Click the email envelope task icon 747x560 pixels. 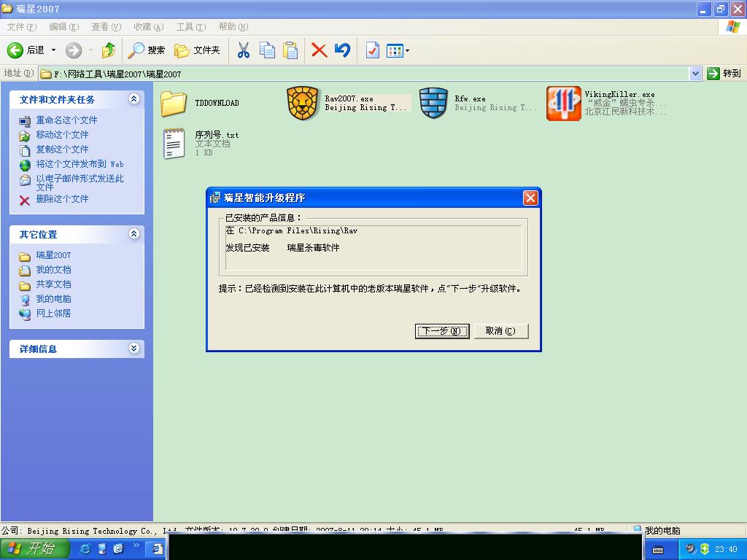click(x=25, y=181)
